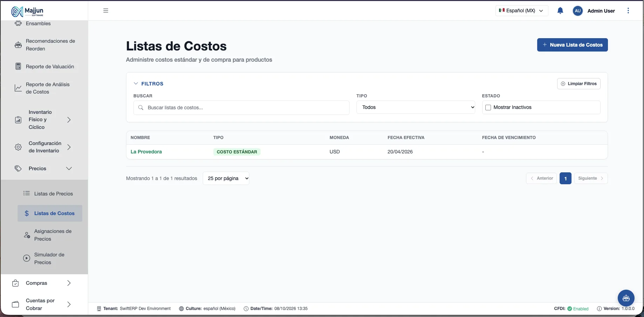Select page 1 in pagination
This screenshot has width=644, height=317.
click(x=565, y=178)
